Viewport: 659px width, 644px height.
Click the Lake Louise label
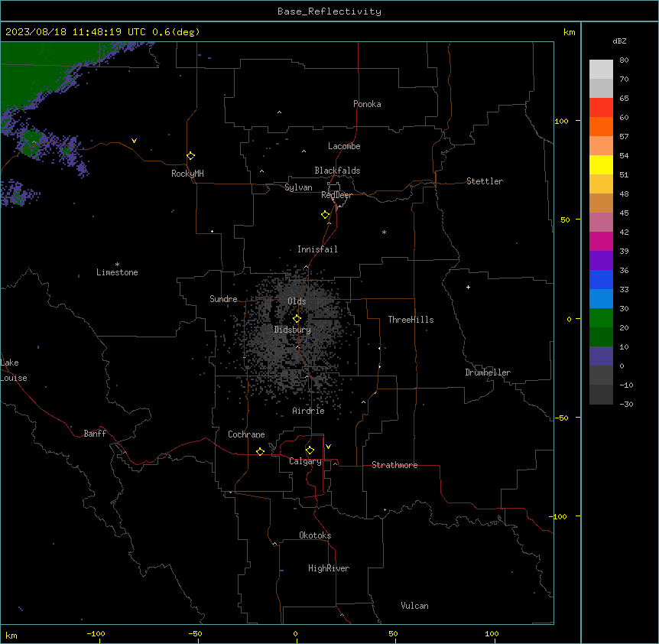(x=14, y=370)
